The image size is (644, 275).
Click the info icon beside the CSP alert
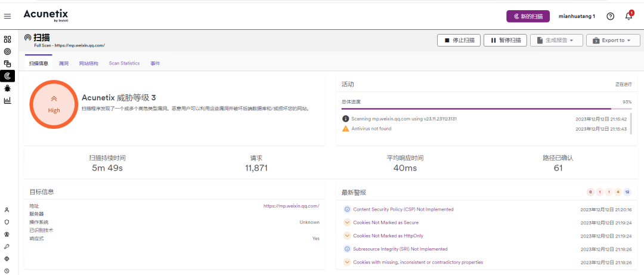point(346,209)
